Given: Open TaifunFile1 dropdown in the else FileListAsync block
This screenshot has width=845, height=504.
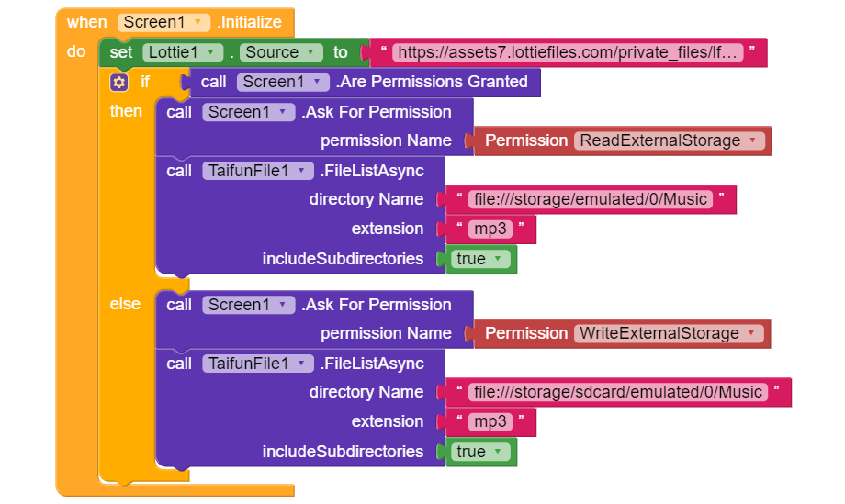Looking at the screenshot, I should coord(257,364).
